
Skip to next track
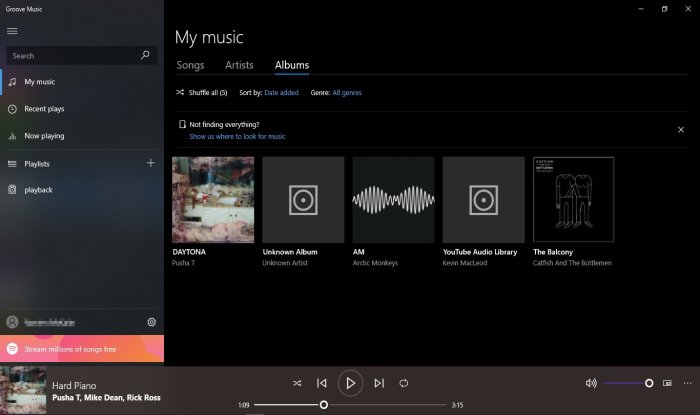[x=379, y=383]
